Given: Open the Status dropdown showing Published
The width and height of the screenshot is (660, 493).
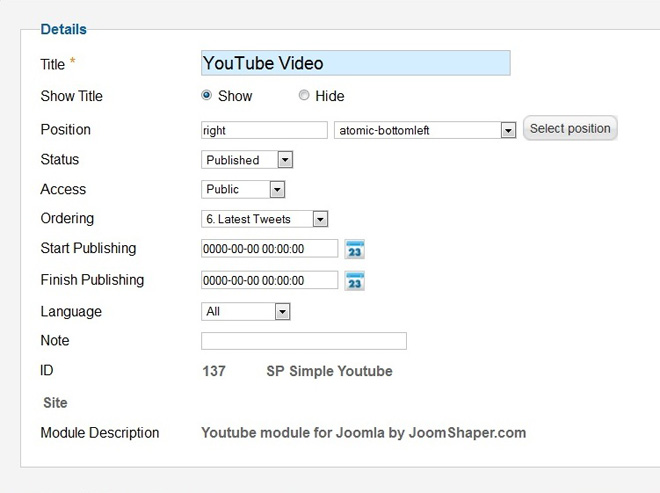Looking at the screenshot, I should point(285,160).
